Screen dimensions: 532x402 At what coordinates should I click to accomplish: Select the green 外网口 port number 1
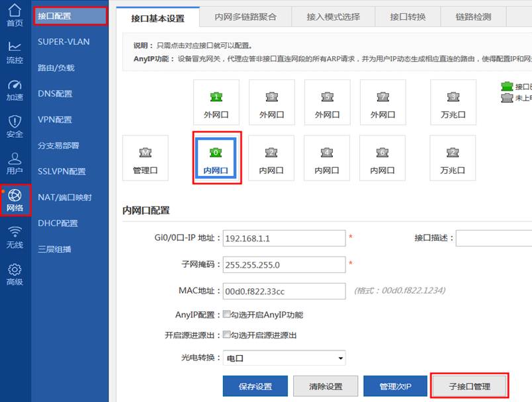pos(216,102)
